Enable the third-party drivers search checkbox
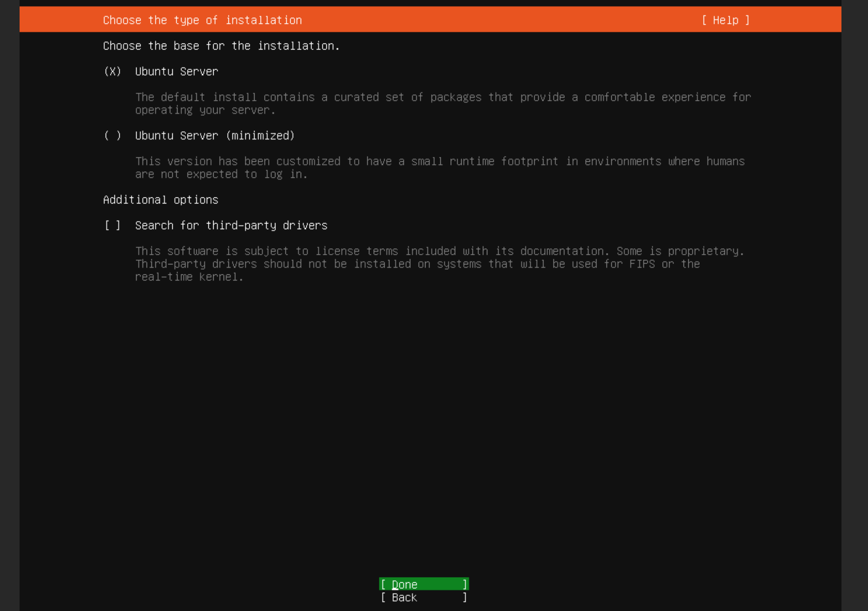 coord(113,226)
